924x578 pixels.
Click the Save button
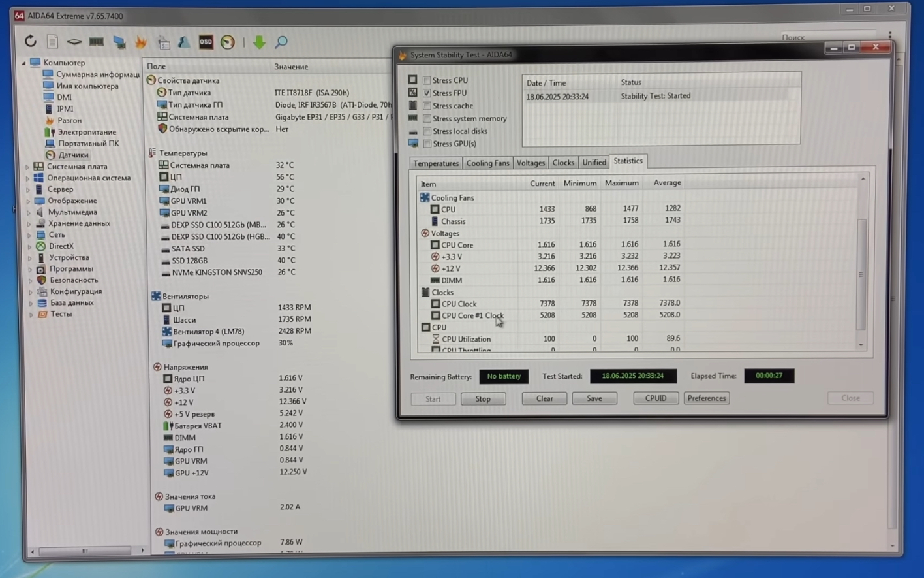pos(594,398)
